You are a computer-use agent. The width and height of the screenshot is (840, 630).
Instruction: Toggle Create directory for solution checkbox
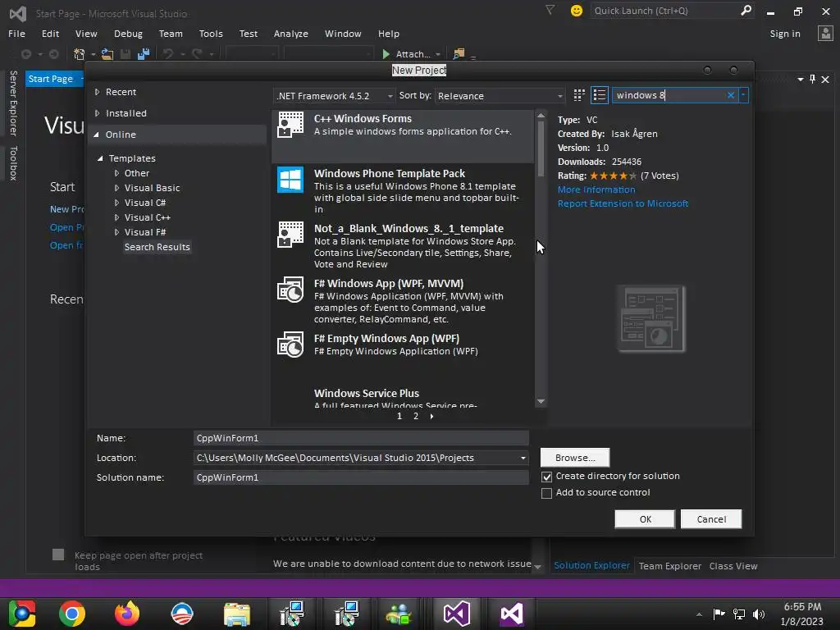(546, 477)
